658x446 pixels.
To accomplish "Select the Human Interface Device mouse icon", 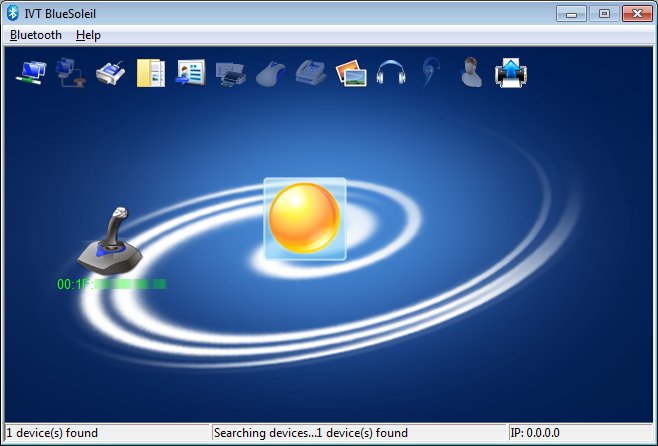I will (x=271, y=74).
